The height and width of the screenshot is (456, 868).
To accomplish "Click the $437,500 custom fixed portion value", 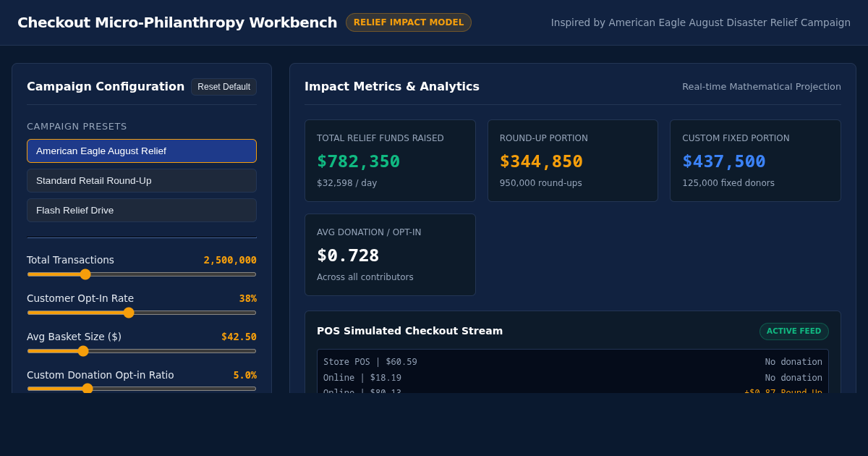I will (x=723, y=161).
